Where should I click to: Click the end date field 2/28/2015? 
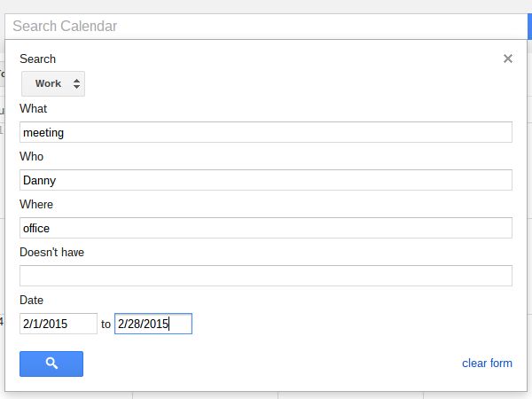pyautogui.click(x=153, y=324)
